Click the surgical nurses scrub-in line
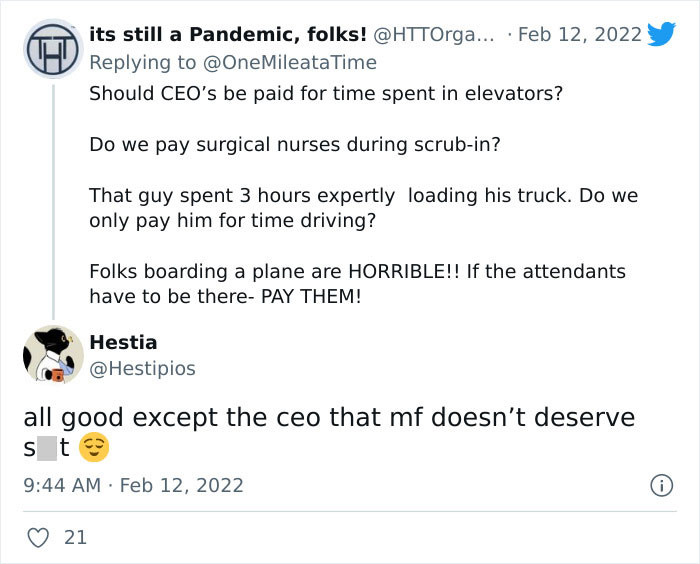700x564 pixels. (295, 144)
